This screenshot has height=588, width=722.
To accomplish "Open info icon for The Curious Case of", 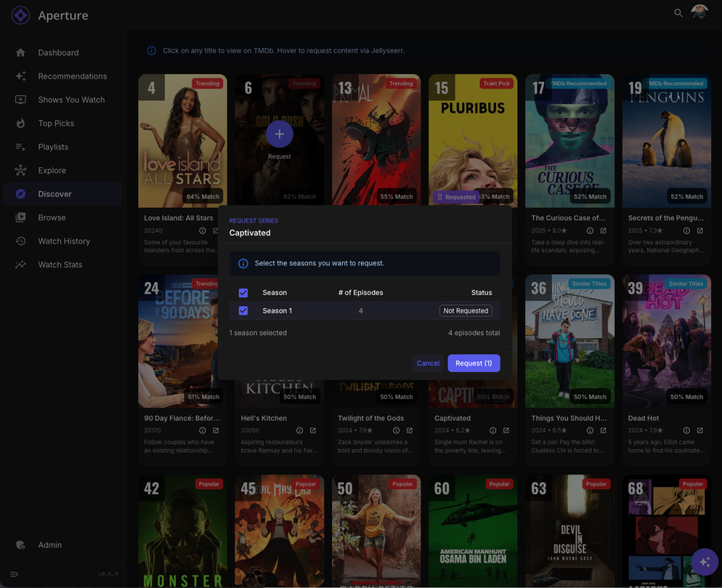I will (x=590, y=231).
